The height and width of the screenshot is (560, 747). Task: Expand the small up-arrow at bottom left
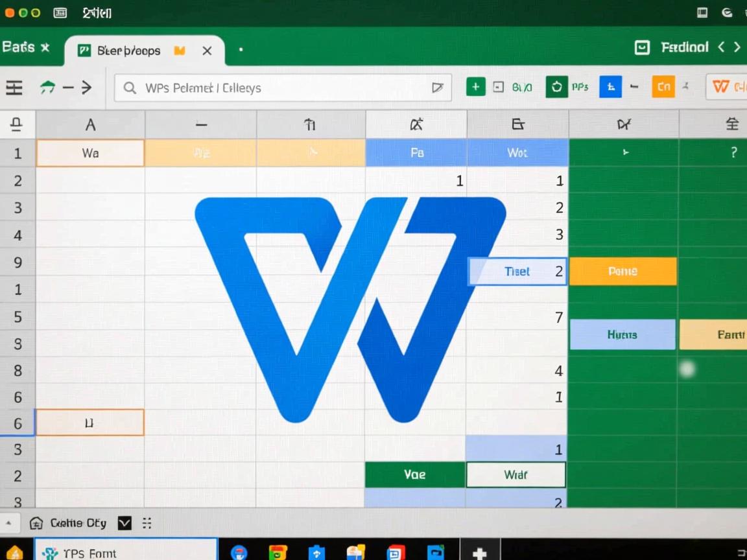(9, 523)
